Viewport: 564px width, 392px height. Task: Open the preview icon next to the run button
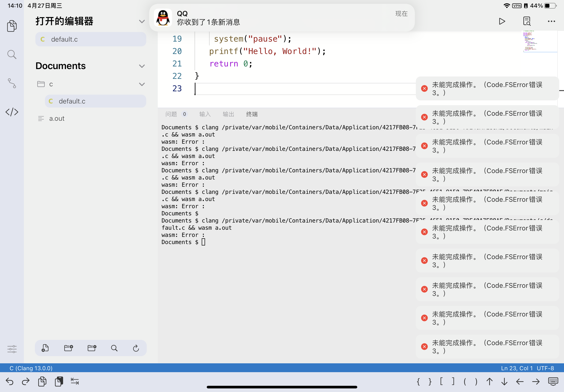tap(526, 21)
